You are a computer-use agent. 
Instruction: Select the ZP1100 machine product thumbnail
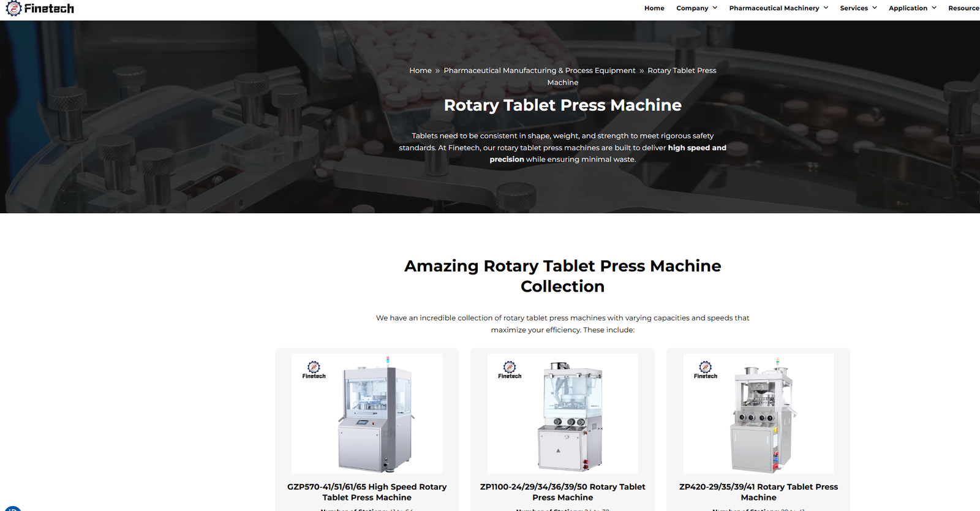[x=563, y=414]
